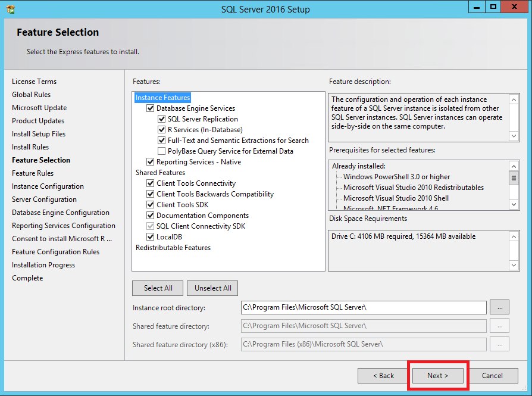The width and height of the screenshot is (532, 396).
Task: Select the Shared Features tree node
Action: click(160, 173)
